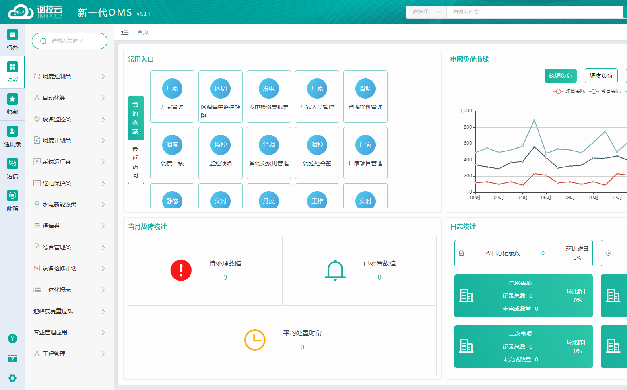Click the green bell notification icon

(x=335, y=270)
